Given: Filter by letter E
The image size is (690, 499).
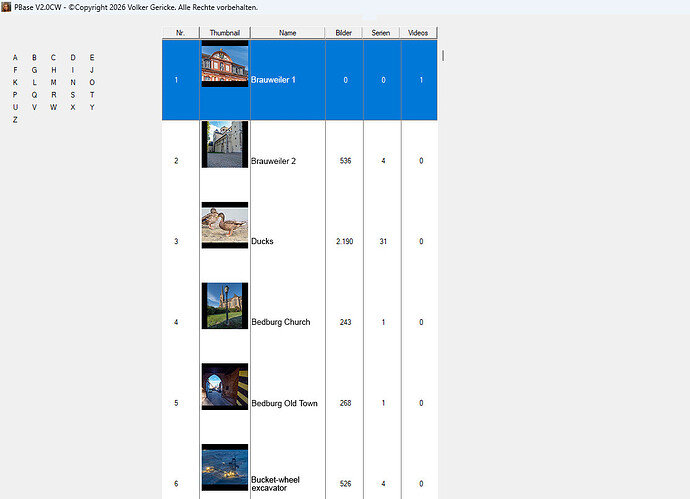Looking at the screenshot, I should click(92, 58).
